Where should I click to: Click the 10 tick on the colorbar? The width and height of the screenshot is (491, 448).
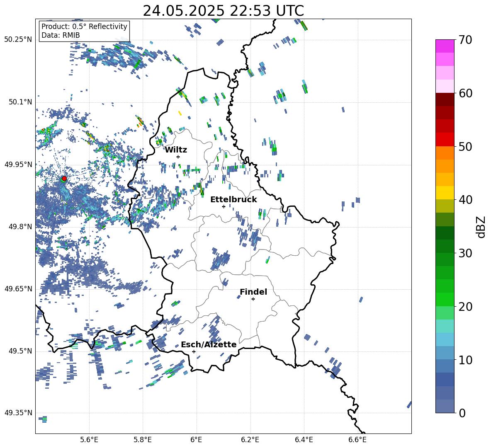click(x=465, y=360)
